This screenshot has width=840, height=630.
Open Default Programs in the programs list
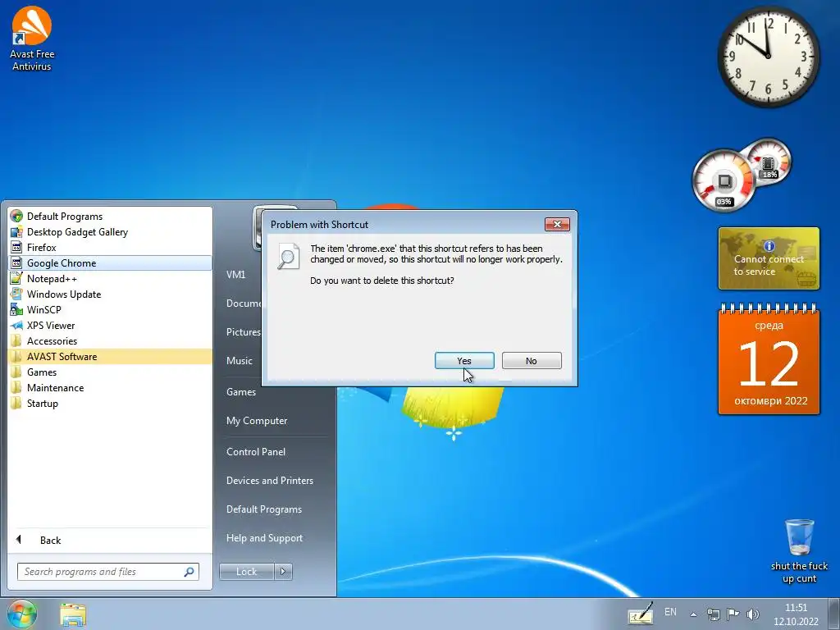(111, 217)
